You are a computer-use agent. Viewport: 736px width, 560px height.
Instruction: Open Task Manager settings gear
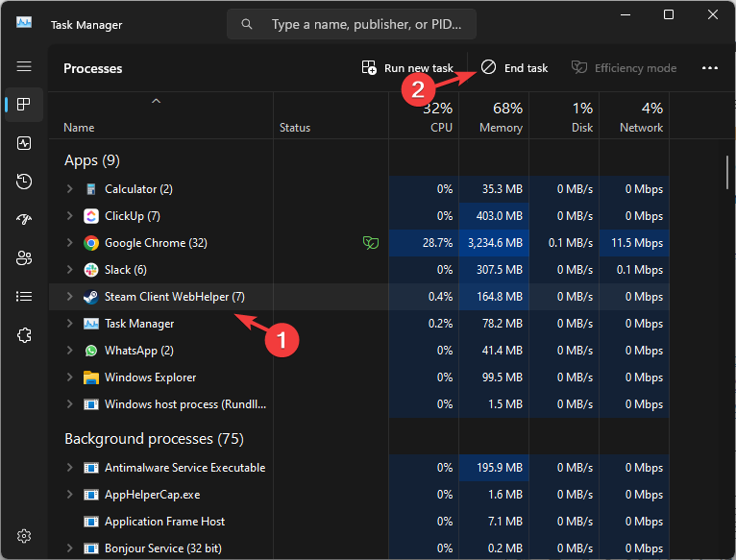24,535
